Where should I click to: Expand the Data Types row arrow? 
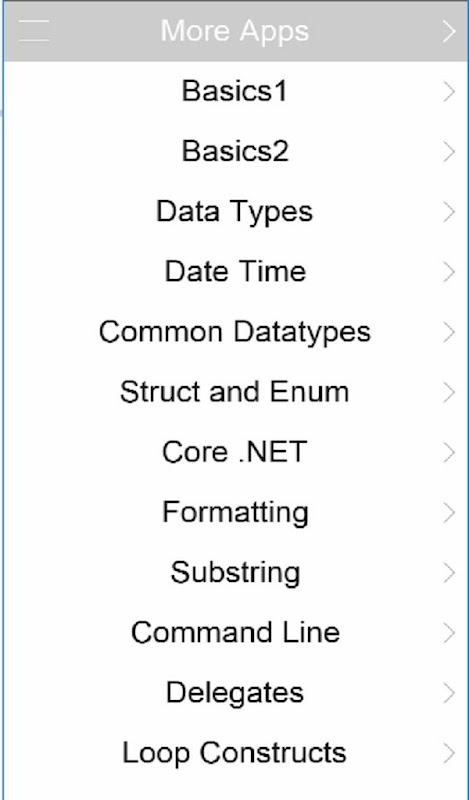pos(449,212)
